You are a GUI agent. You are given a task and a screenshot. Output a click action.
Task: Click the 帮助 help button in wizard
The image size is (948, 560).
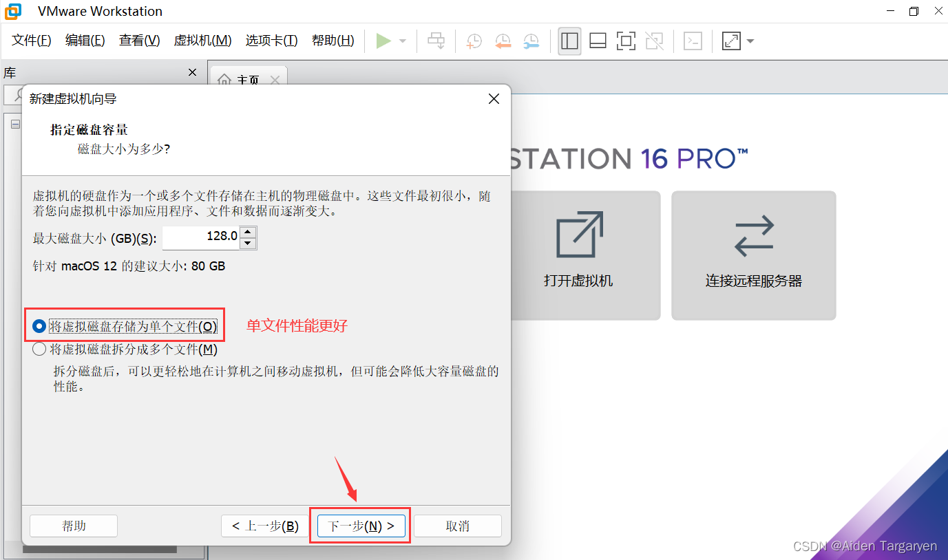(74, 526)
